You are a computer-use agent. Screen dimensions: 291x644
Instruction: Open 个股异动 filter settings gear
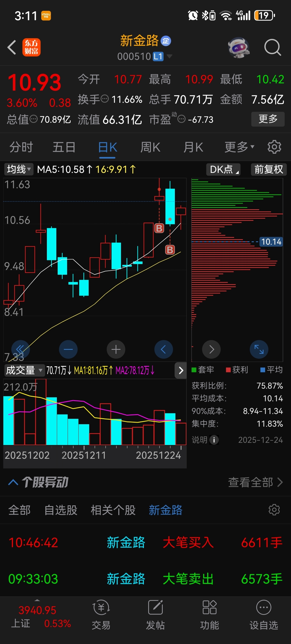point(274,510)
